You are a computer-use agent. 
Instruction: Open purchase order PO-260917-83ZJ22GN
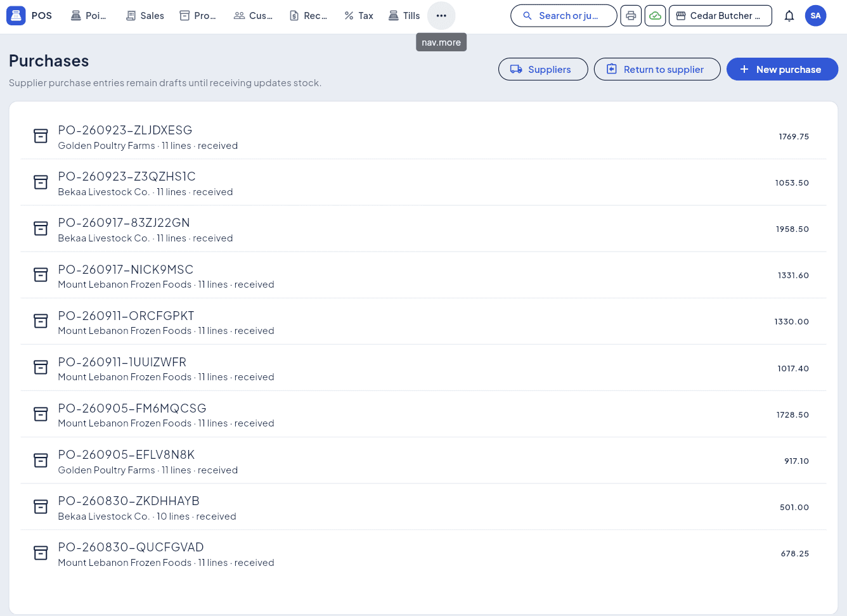tap(423, 229)
